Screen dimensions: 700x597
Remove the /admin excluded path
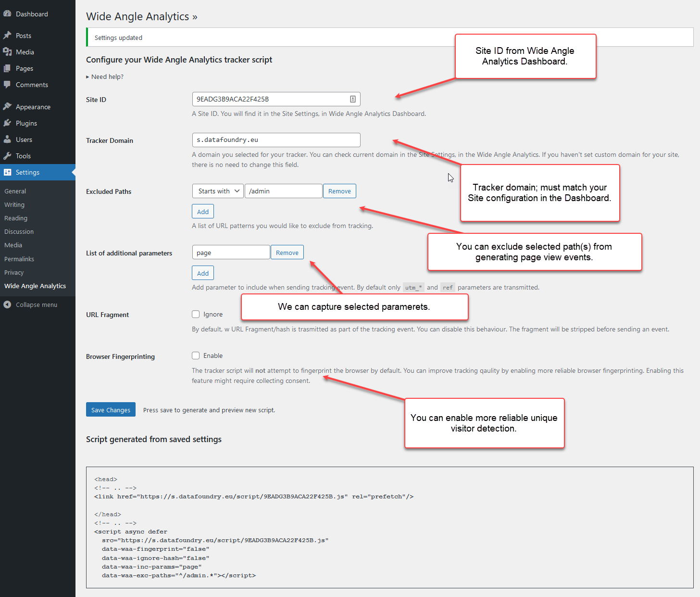pos(339,191)
